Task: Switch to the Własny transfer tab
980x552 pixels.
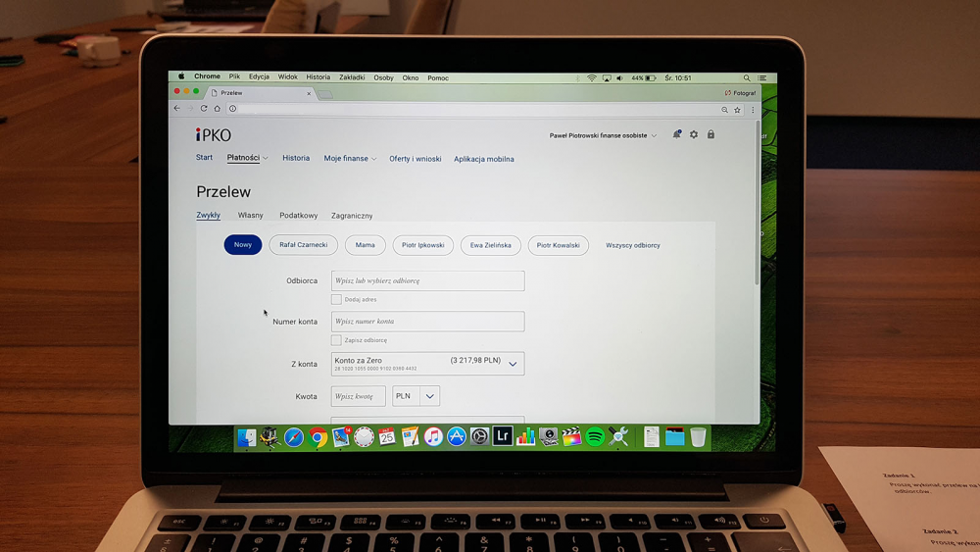Action: pos(250,215)
